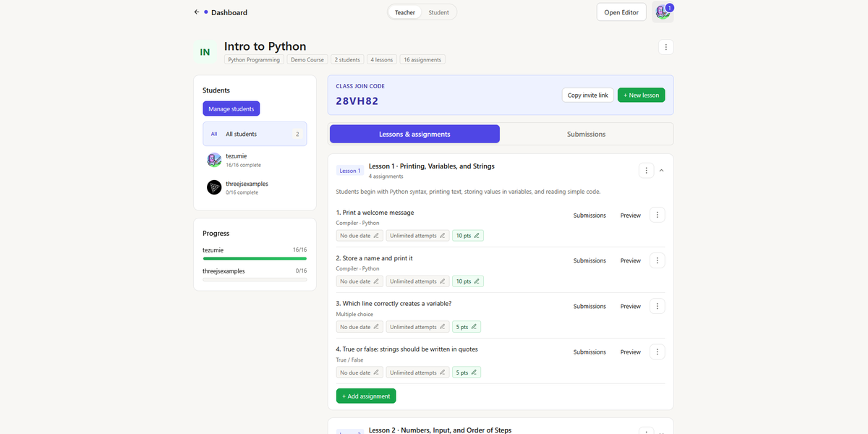Switch to Teacher view

pyautogui.click(x=405, y=12)
